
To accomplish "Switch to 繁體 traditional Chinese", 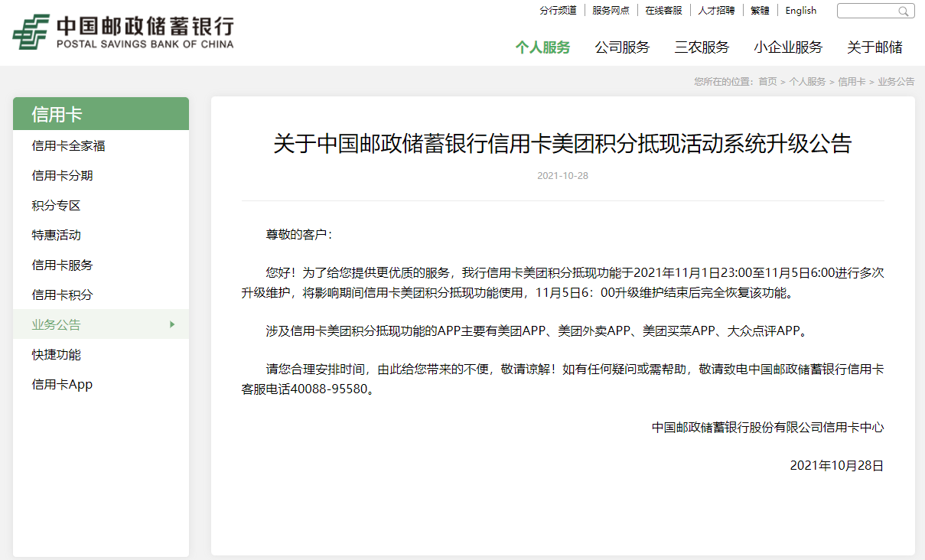I will coord(760,11).
